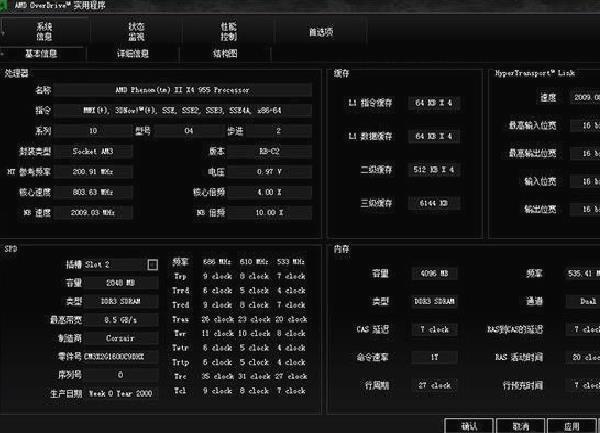The width and height of the screenshot is (600, 433).
Task: Select the RB-C2 revision value
Action: point(269,151)
